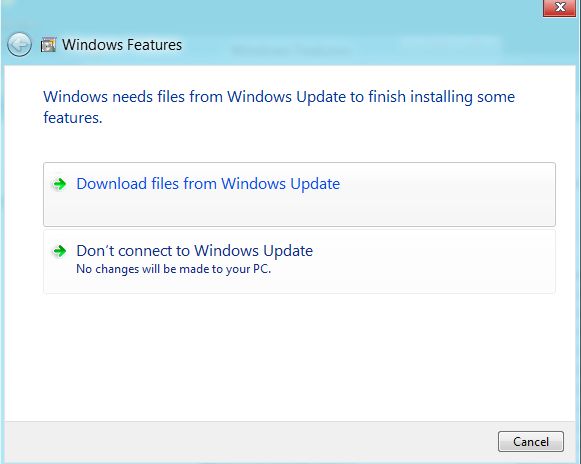Click green arrow beside Don't connect option
The image size is (581, 464).
click(59, 251)
